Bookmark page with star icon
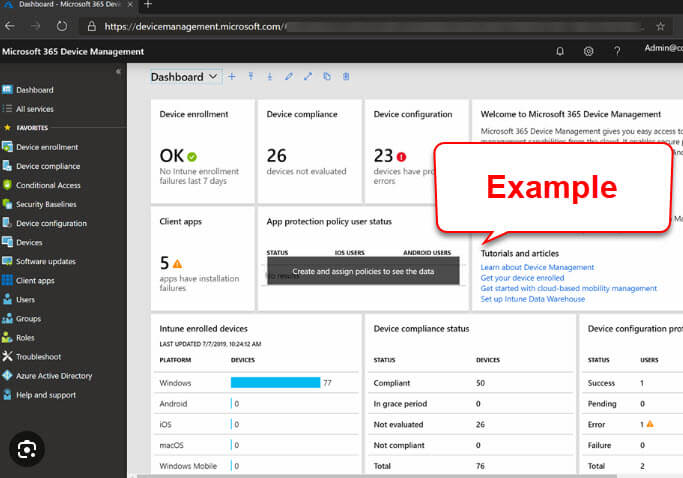 (660, 27)
